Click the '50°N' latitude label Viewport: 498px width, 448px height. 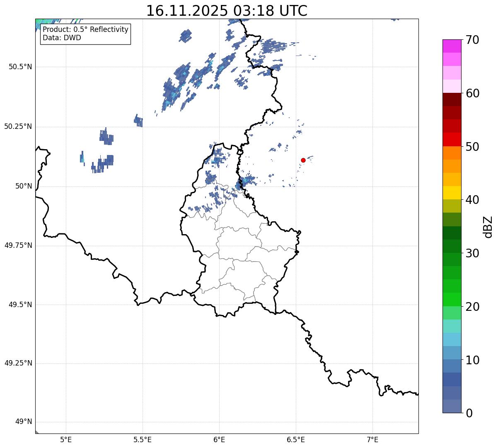click(24, 186)
